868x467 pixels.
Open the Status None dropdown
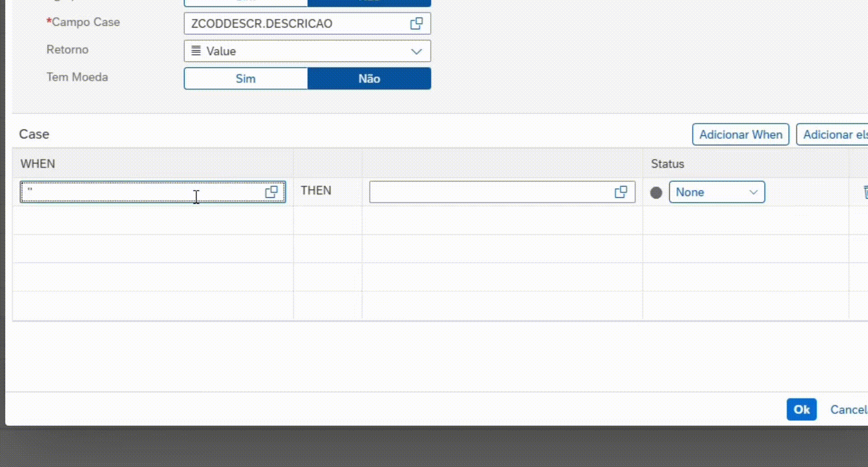click(x=717, y=192)
